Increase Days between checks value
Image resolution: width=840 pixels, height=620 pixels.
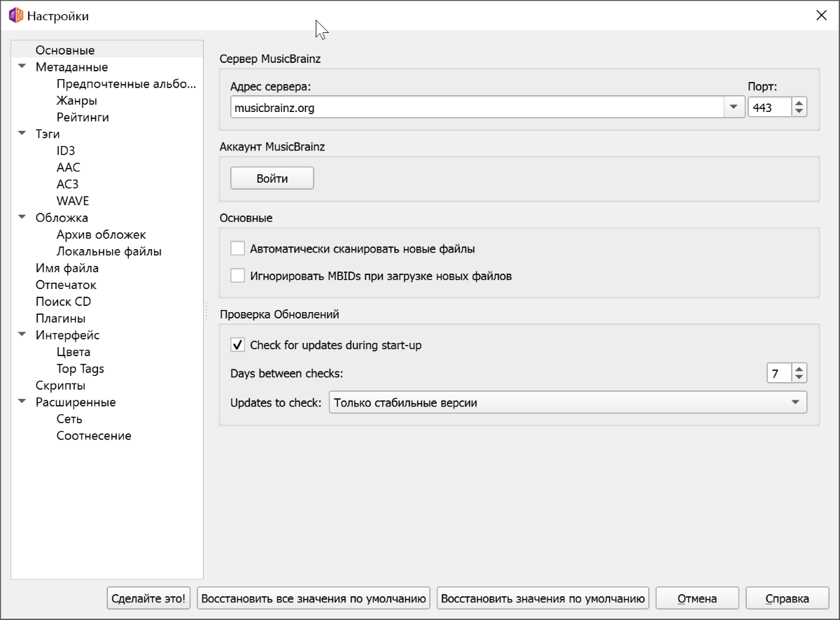click(799, 369)
